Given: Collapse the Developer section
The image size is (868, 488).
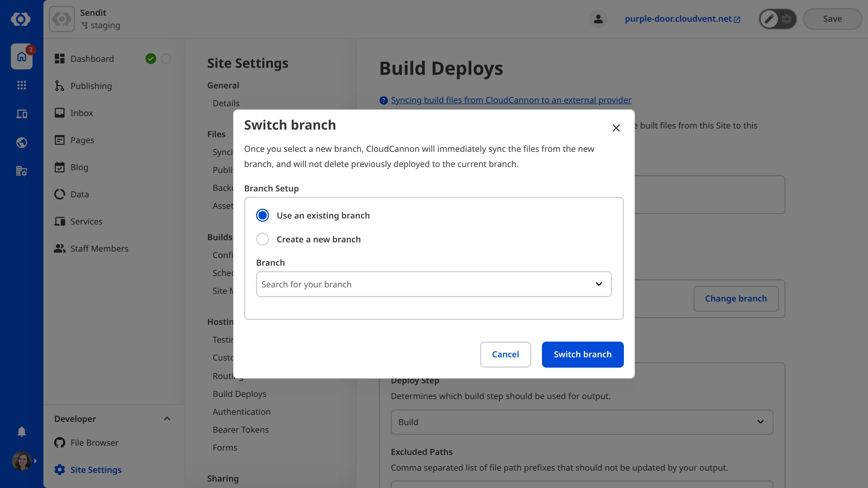Looking at the screenshot, I should pyautogui.click(x=167, y=419).
